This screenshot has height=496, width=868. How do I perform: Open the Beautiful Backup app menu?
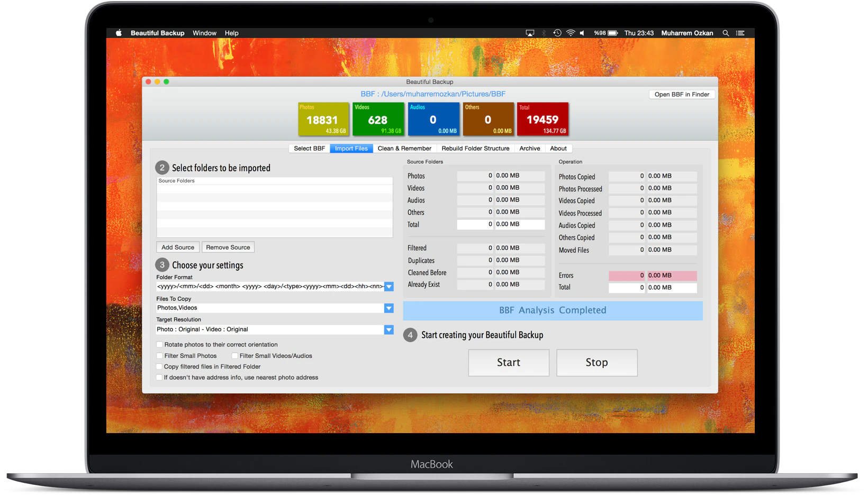[x=157, y=33]
